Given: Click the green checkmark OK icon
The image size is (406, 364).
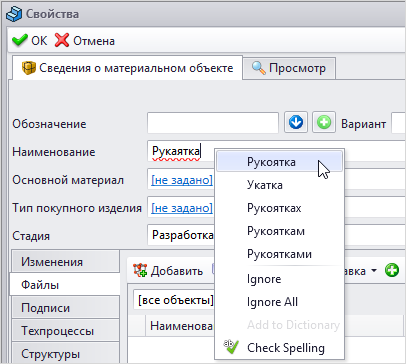Looking at the screenshot, I should point(20,40).
